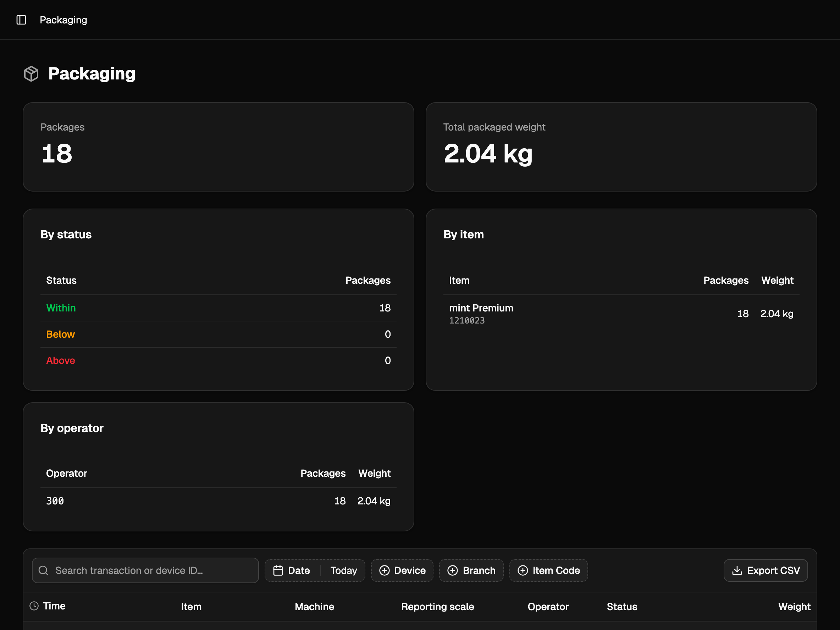Toggle the sidebar panel icon
840x630 pixels.
point(21,20)
